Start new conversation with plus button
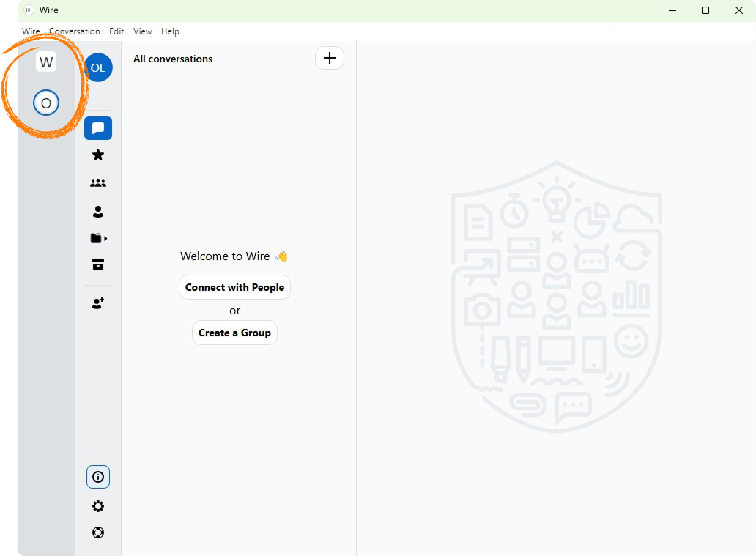The width and height of the screenshot is (756, 556). (x=330, y=58)
